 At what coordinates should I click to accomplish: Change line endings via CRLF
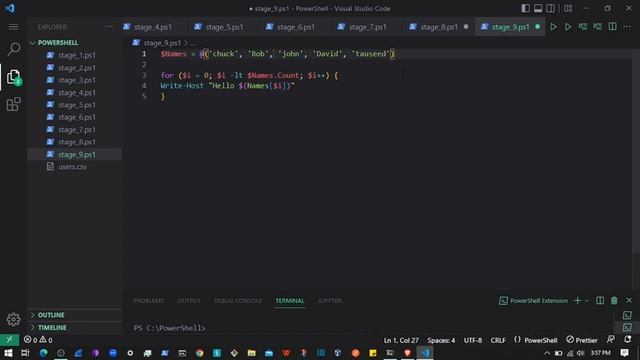pos(498,340)
